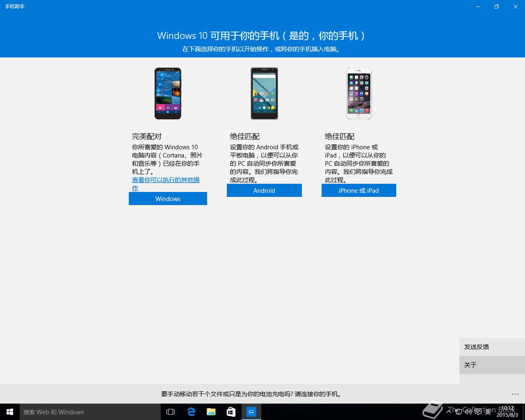This screenshot has height=420, width=525.
Task: Open Task View from the taskbar
Action: (x=171, y=412)
